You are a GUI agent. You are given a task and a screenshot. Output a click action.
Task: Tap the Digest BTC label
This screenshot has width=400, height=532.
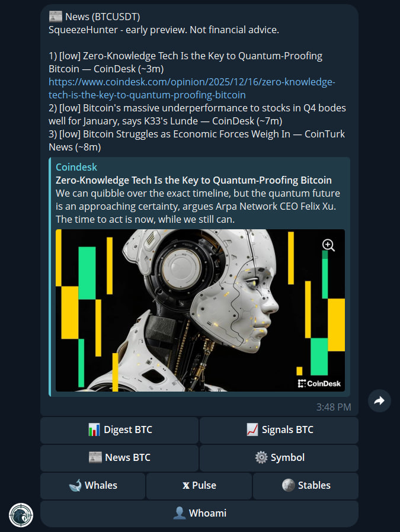[x=128, y=430]
